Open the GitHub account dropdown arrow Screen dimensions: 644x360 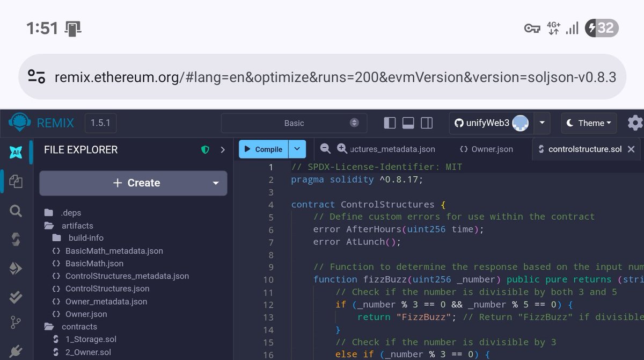(541, 123)
